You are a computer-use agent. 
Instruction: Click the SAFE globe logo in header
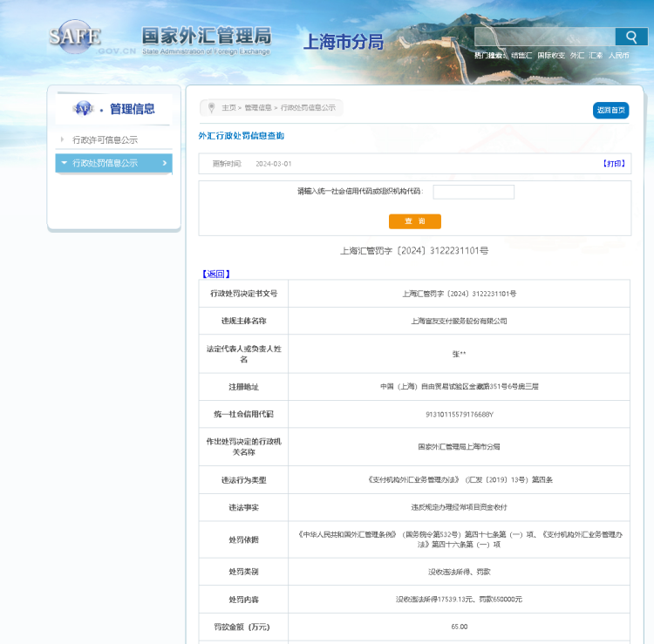(x=75, y=37)
